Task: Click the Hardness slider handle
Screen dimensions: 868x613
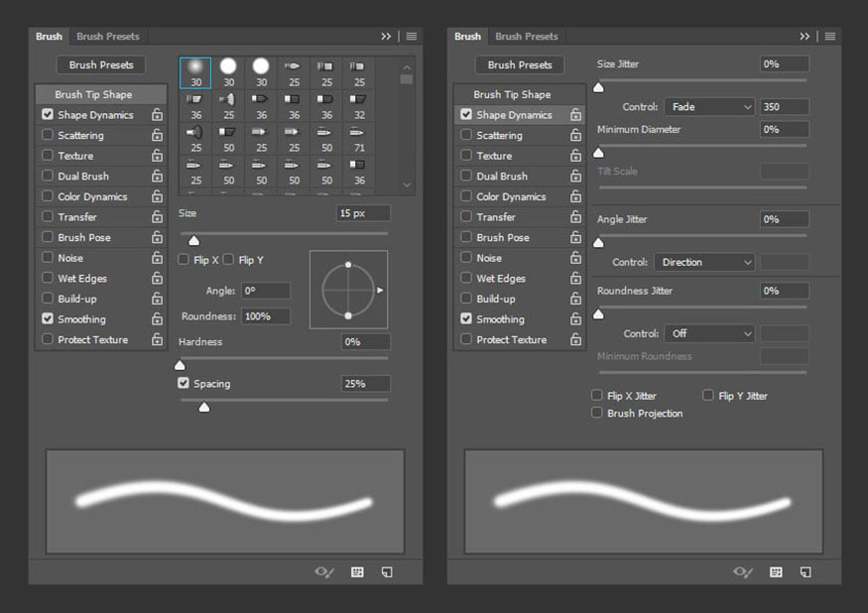Action: click(180, 365)
